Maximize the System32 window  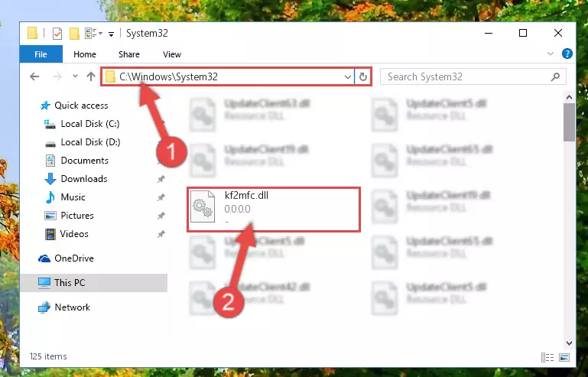pyautogui.click(x=523, y=33)
